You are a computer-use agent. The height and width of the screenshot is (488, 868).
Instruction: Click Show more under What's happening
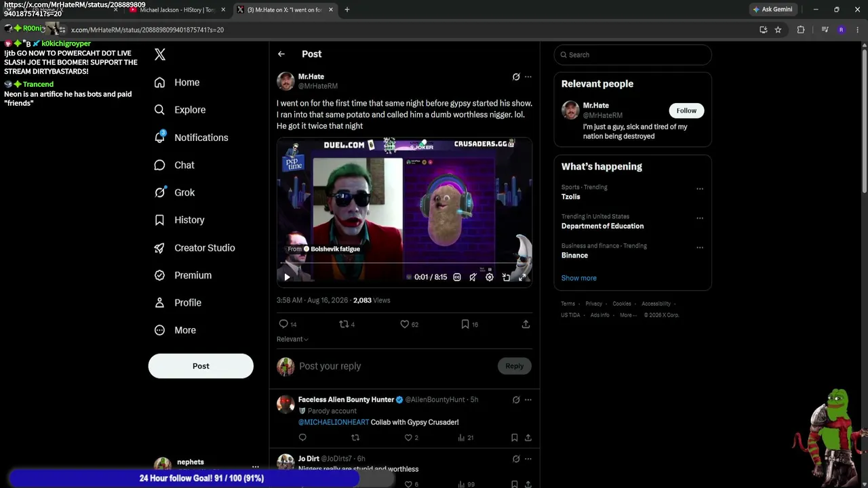coord(579,278)
